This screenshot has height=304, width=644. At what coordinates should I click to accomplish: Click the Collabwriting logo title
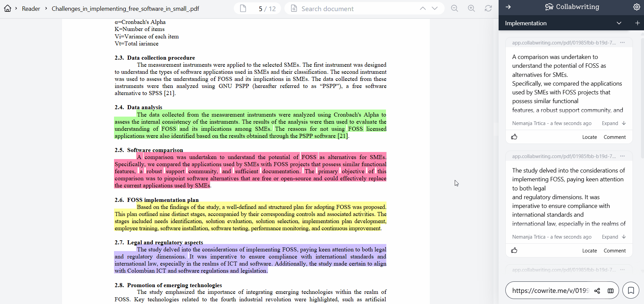[x=572, y=7]
